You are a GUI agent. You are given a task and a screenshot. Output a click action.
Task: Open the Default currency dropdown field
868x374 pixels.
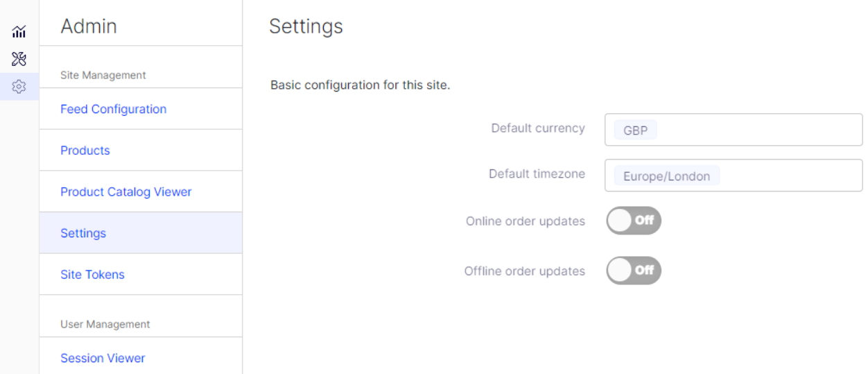[x=734, y=130]
